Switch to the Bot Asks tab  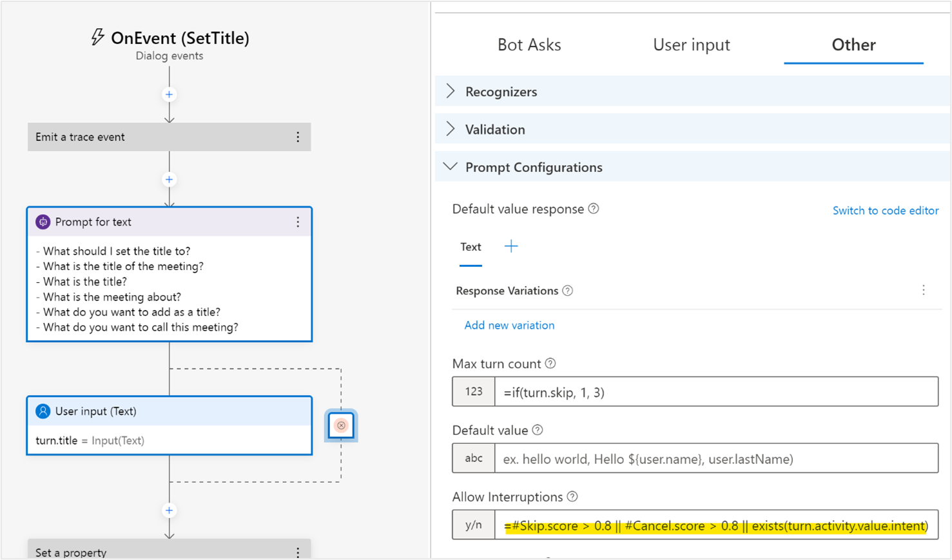(529, 44)
